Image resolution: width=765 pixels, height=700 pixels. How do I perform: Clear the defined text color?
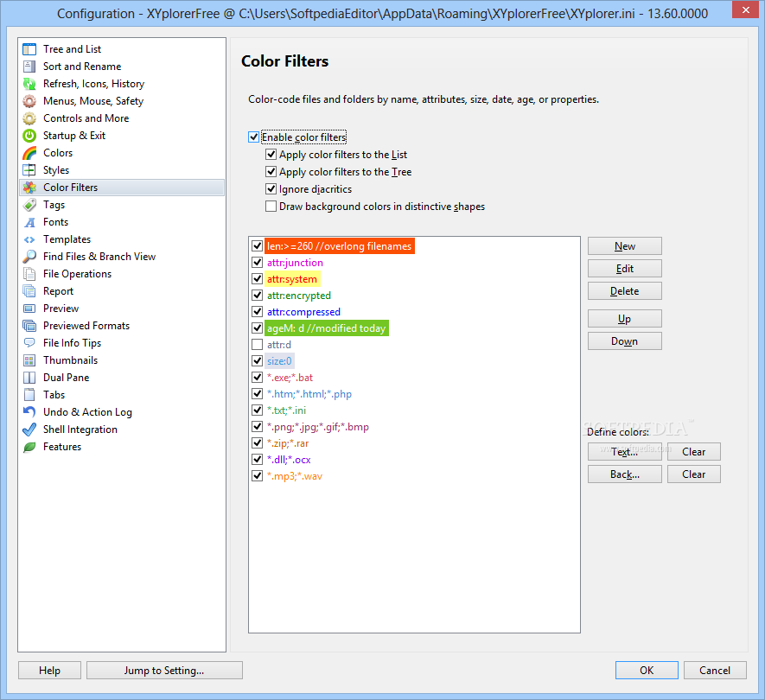694,452
